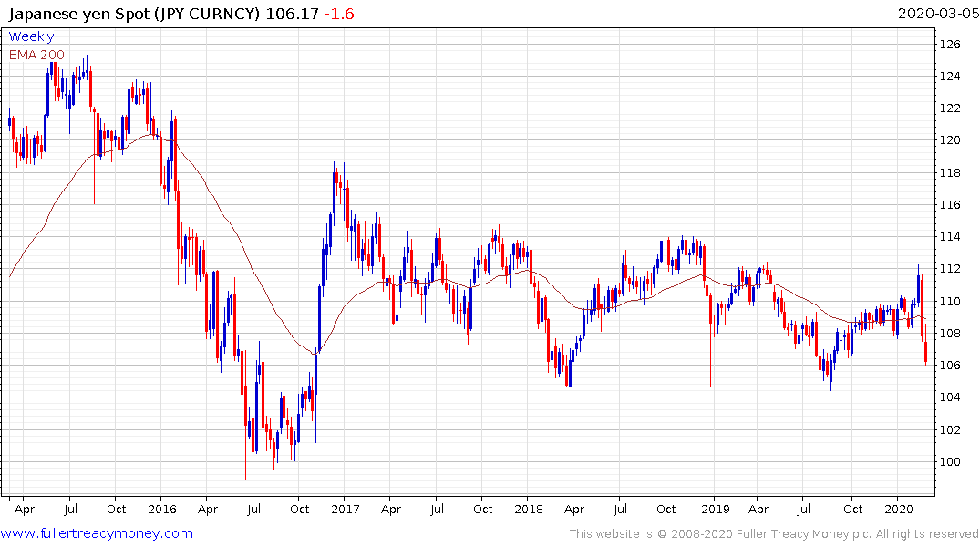Image resolution: width=980 pixels, height=547 pixels.
Task: Click the 2019 year label on time axis
Action: [x=716, y=510]
